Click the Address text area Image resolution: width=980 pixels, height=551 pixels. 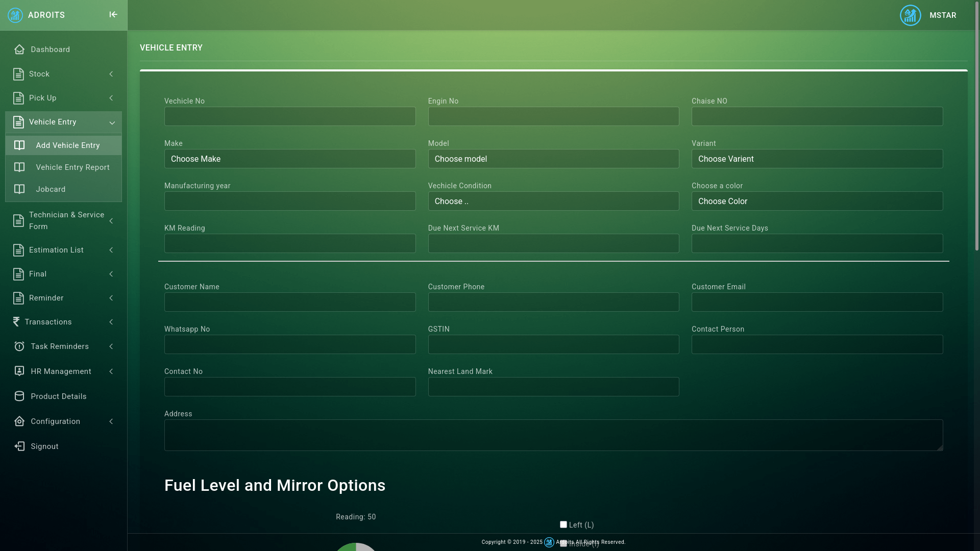point(553,435)
